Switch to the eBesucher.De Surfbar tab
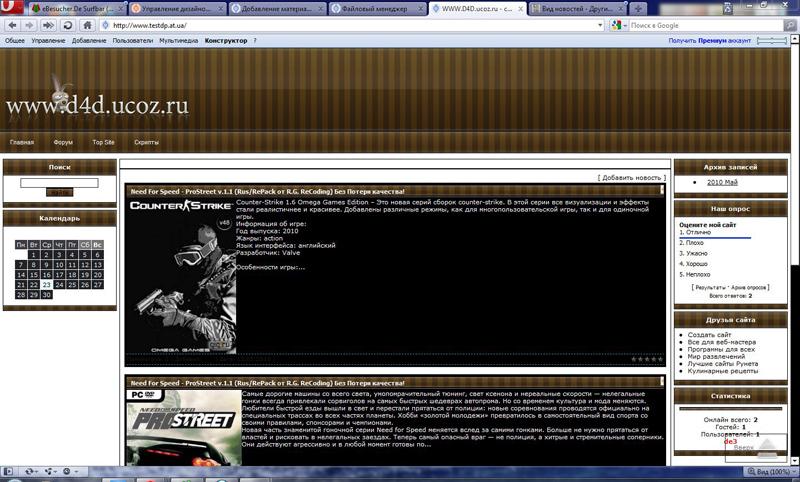Screen dimensions: 800x482 coord(76,9)
